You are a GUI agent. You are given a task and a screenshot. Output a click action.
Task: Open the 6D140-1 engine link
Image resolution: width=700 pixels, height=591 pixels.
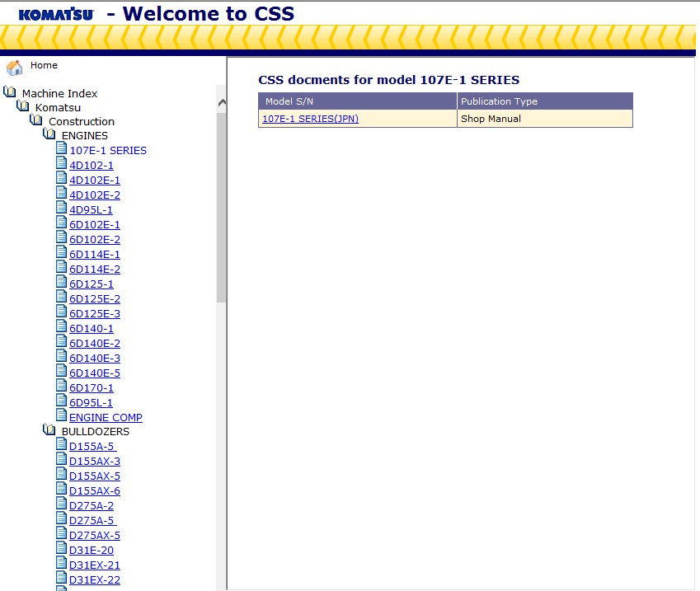[x=92, y=329]
